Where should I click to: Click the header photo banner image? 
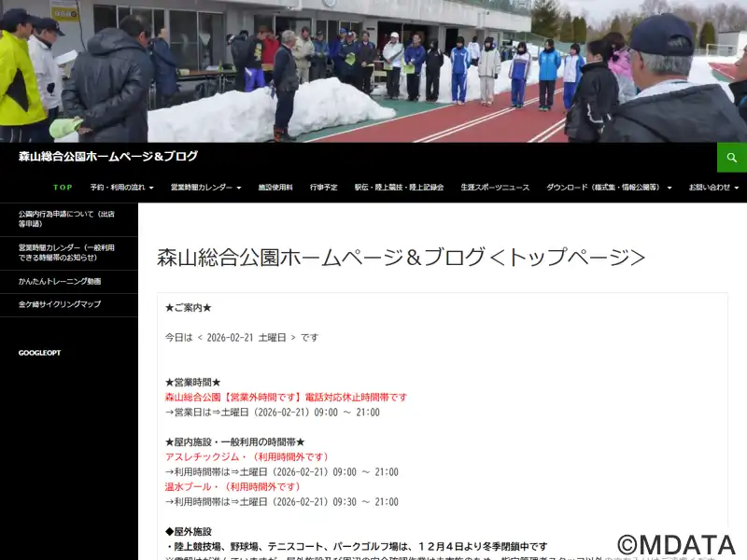coord(373,71)
